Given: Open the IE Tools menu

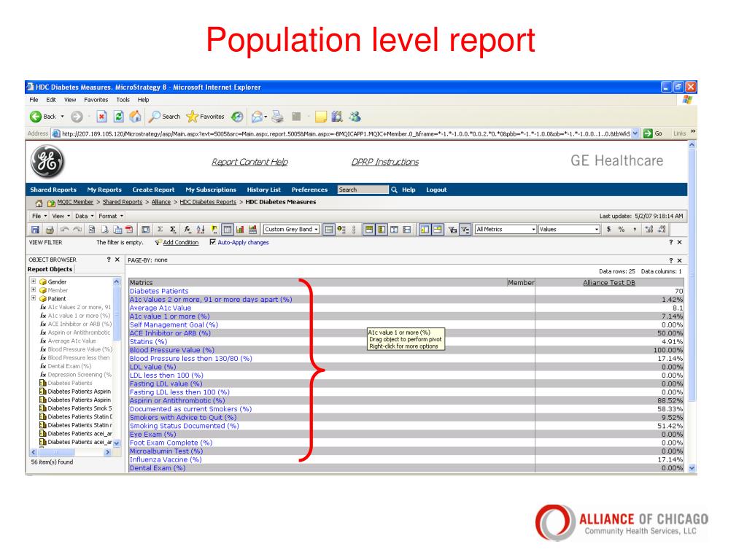Looking at the screenshot, I should 123,100.
